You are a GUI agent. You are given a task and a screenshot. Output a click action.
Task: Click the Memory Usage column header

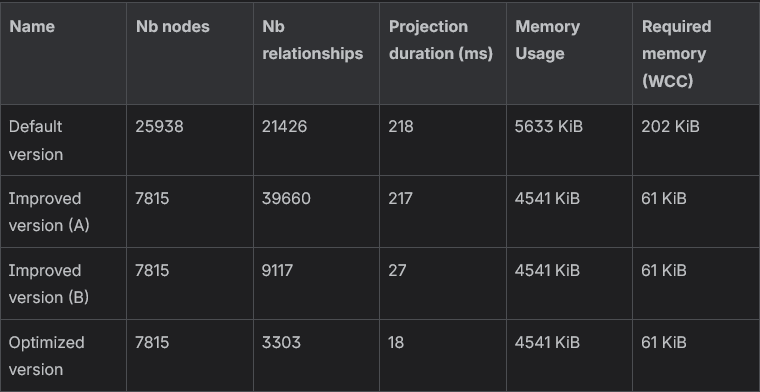click(x=547, y=40)
